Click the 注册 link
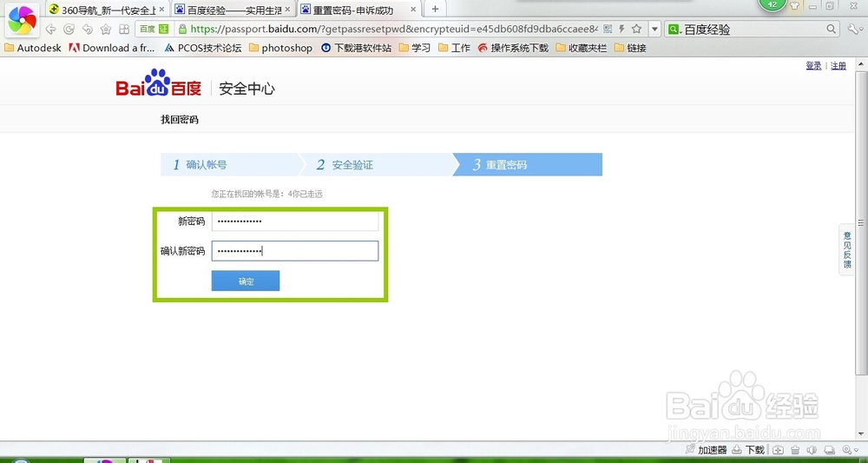This screenshot has width=868, height=463. (x=838, y=66)
